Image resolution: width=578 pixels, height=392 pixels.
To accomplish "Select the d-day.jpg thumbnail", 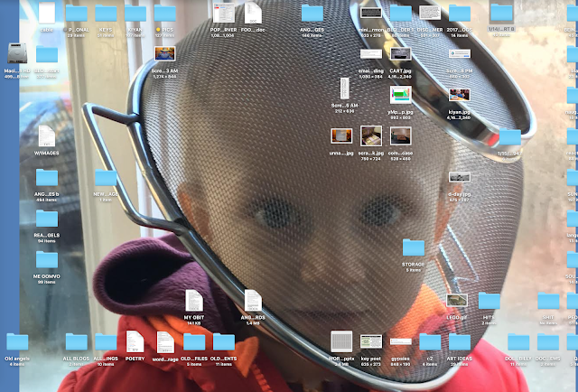I will pyautogui.click(x=460, y=177).
